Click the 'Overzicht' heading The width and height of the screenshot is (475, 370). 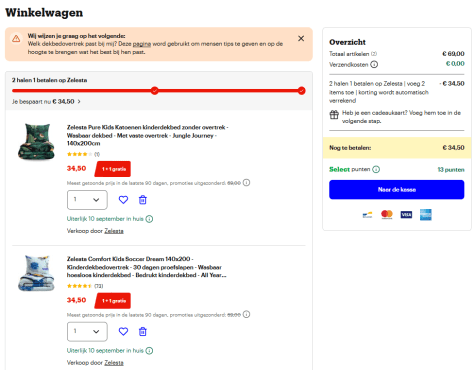pos(347,42)
